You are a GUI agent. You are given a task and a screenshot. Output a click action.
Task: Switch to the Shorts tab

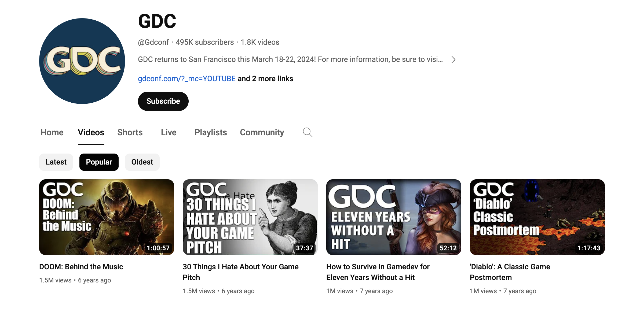point(130,132)
